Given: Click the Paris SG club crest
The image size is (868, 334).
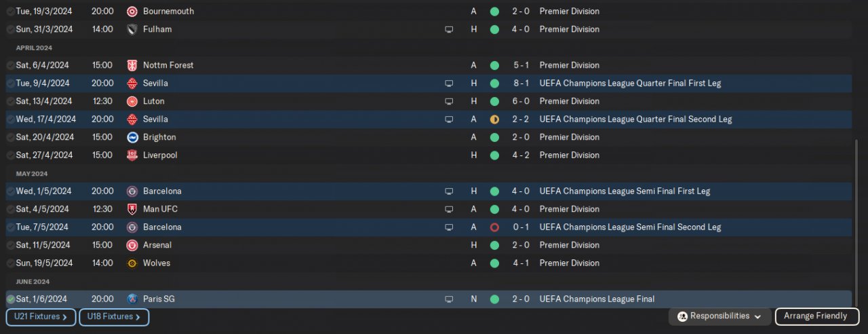Looking at the screenshot, I should [x=132, y=299].
